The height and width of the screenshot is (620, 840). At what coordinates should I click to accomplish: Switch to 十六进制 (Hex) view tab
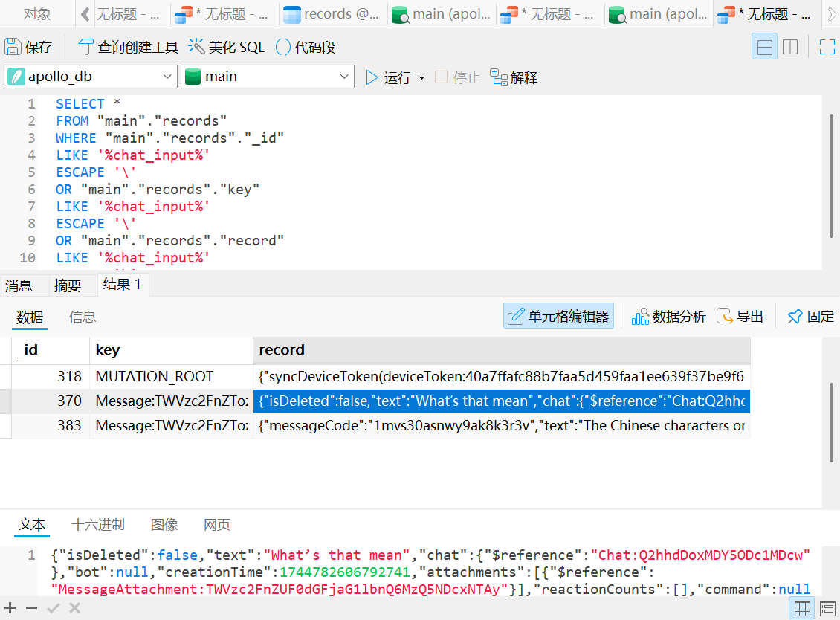click(x=98, y=525)
